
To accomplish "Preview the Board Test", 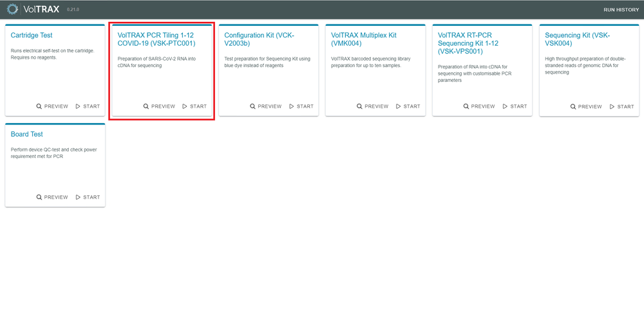I will [x=52, y=197].
